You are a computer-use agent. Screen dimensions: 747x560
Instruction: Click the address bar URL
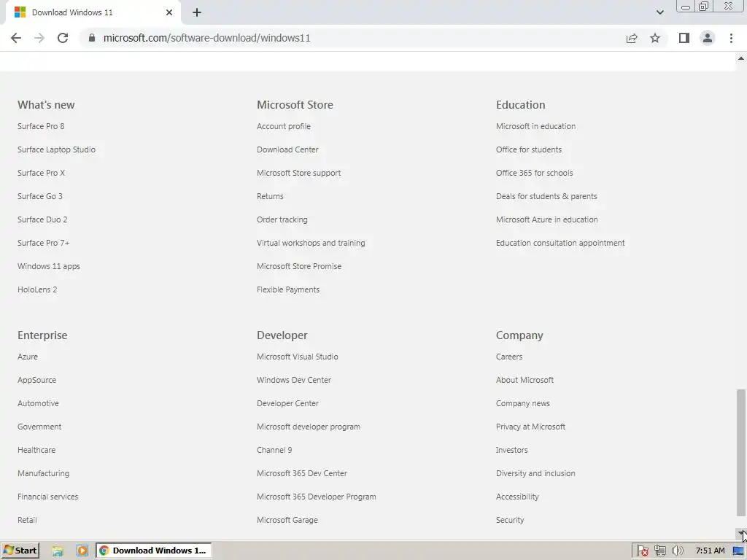point(206,38)
